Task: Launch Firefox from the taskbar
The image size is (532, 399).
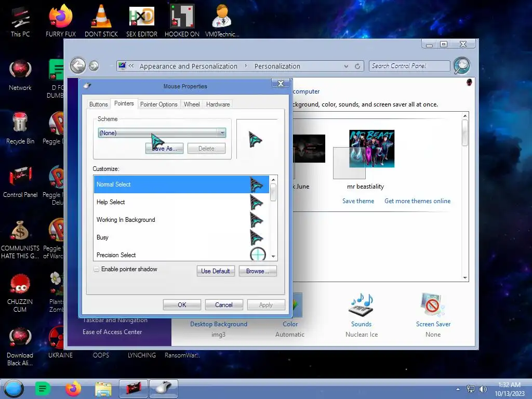Action: tap(73, 389)
